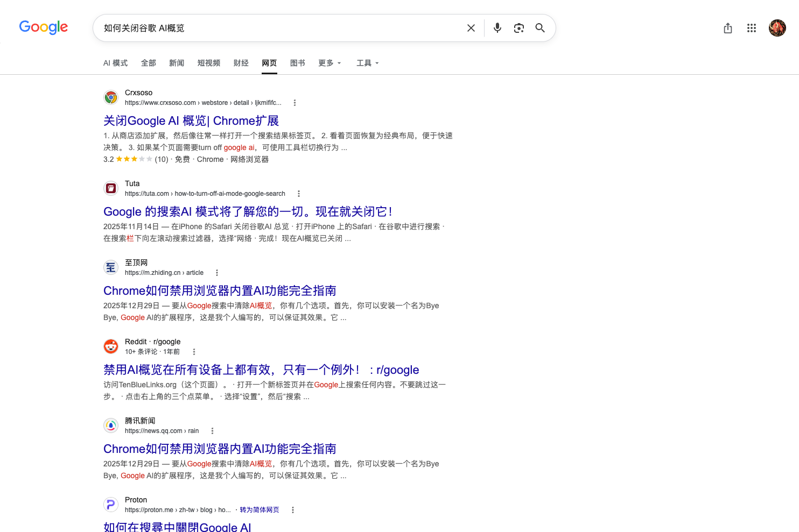The width and height of the screenshot is (799, 532).
Task: Click the tuta.com how-to-turn-off-ai-mode URL text
Action: [x=205, y=194]
